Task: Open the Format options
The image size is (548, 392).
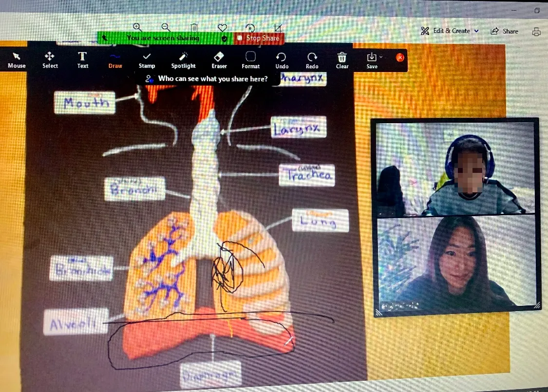Action: click(x=250, y=61)
